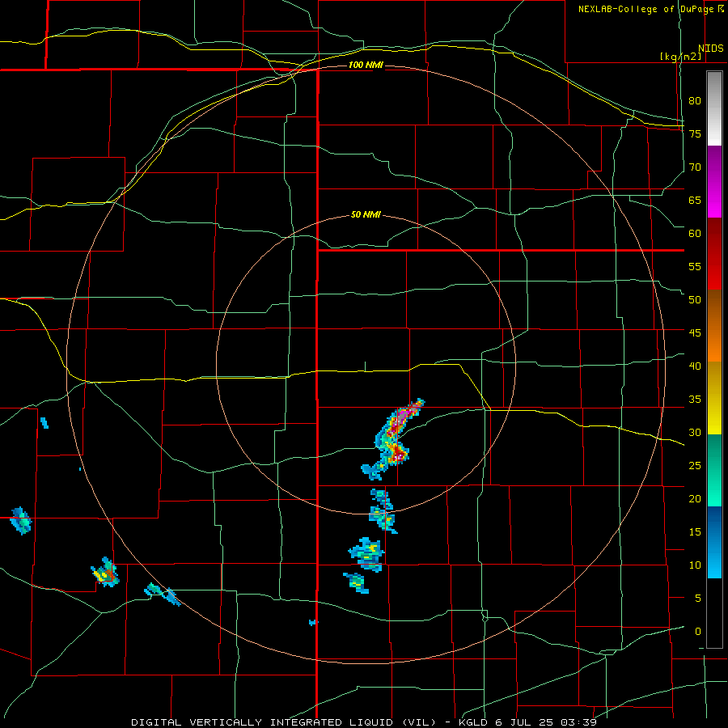The image size is (728, 728).
Task: Click the legend value 10
Action: (695, 565)
